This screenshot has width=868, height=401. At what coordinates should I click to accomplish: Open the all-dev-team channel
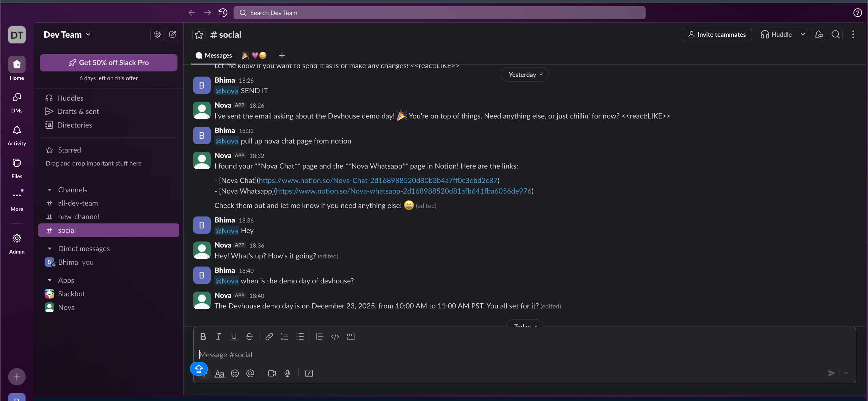point(78,203)
